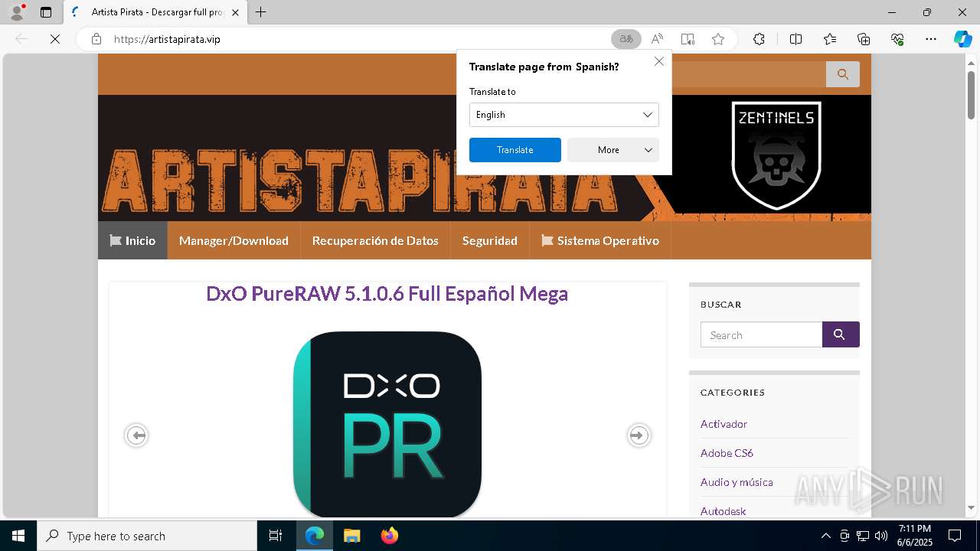Expand the Translate to language dropdown

point(563,115)
